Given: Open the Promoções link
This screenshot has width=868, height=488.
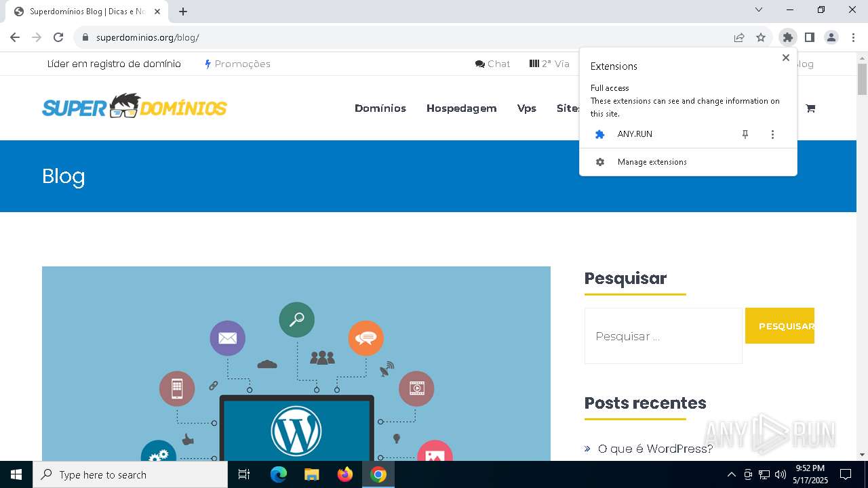Looking at the screenshot, I should click(237, 64).
